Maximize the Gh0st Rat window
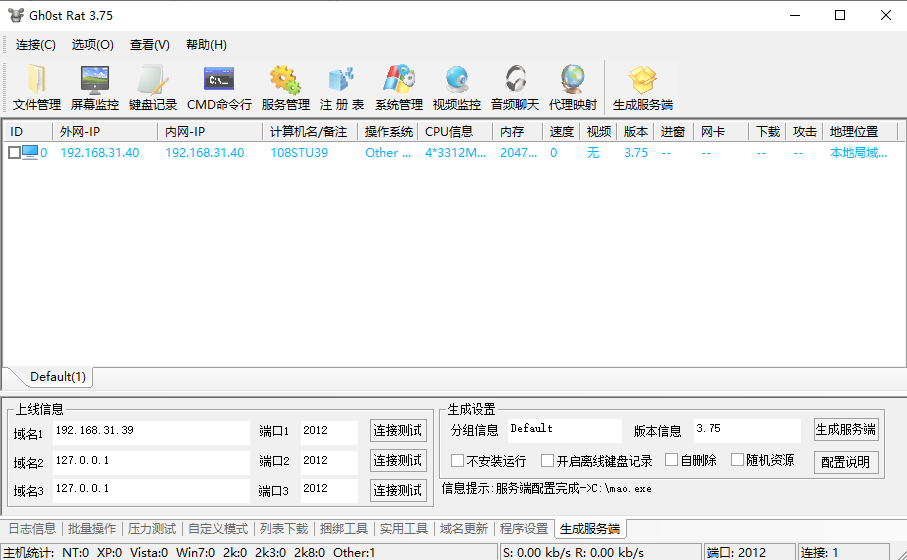Image resolution: width=907 pixels, height=560 pixels. point(840,15)
